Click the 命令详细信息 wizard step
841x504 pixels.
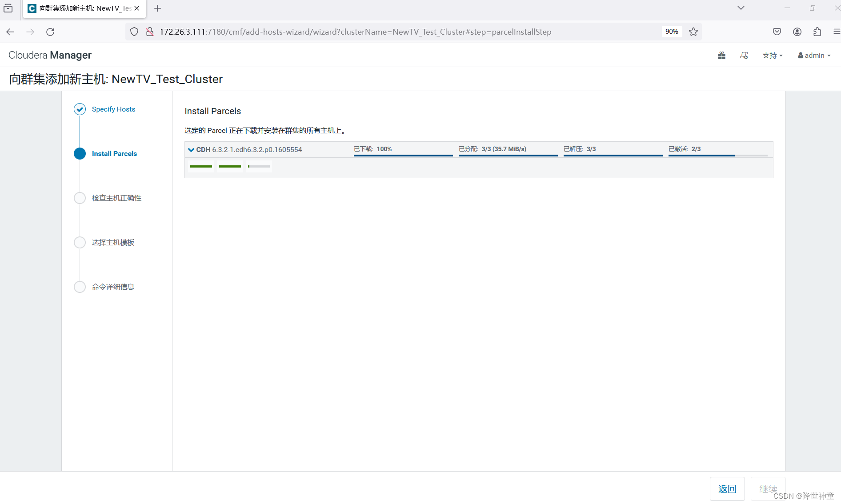point(113,287)
